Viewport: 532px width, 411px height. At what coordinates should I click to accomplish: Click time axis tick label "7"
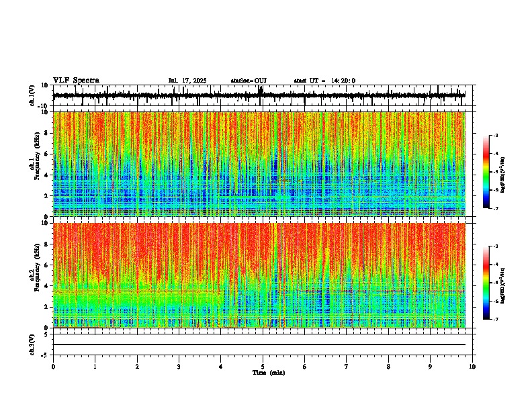347,367
